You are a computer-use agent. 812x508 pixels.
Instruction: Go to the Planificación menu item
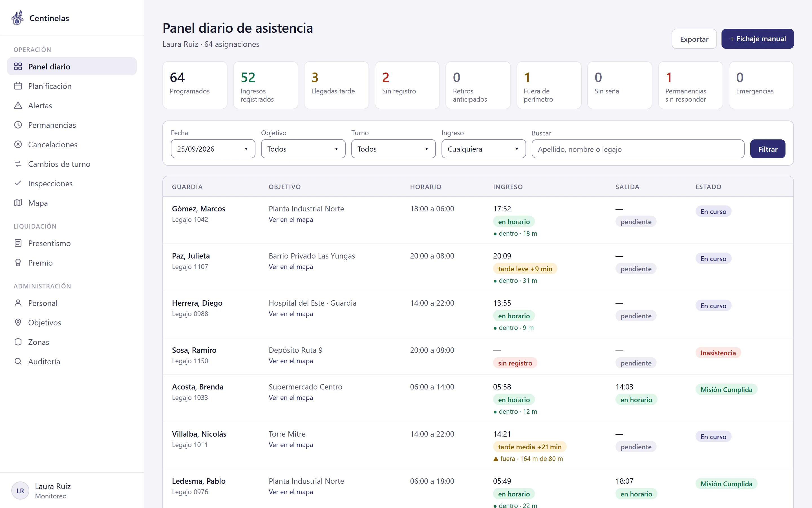[x=72, y=86]
